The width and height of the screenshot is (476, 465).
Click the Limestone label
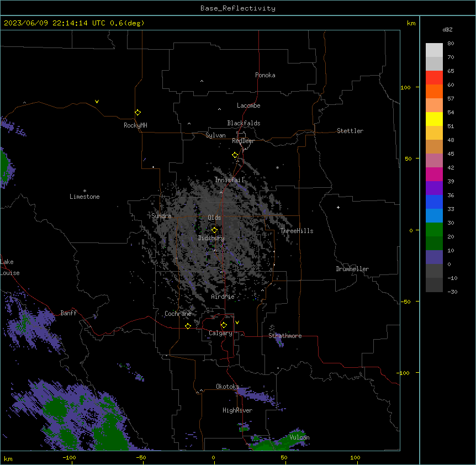84,197
